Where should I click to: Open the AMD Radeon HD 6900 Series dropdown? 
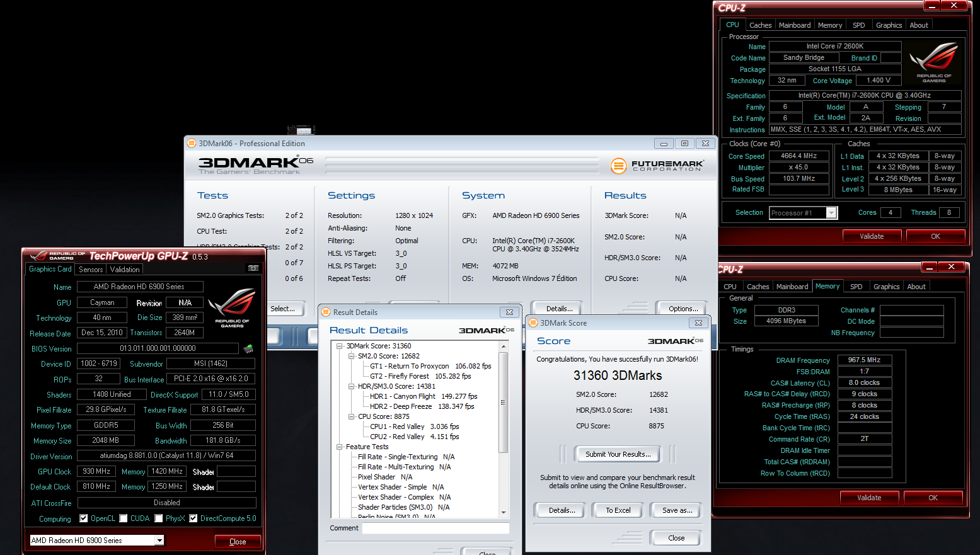(159, 541)
